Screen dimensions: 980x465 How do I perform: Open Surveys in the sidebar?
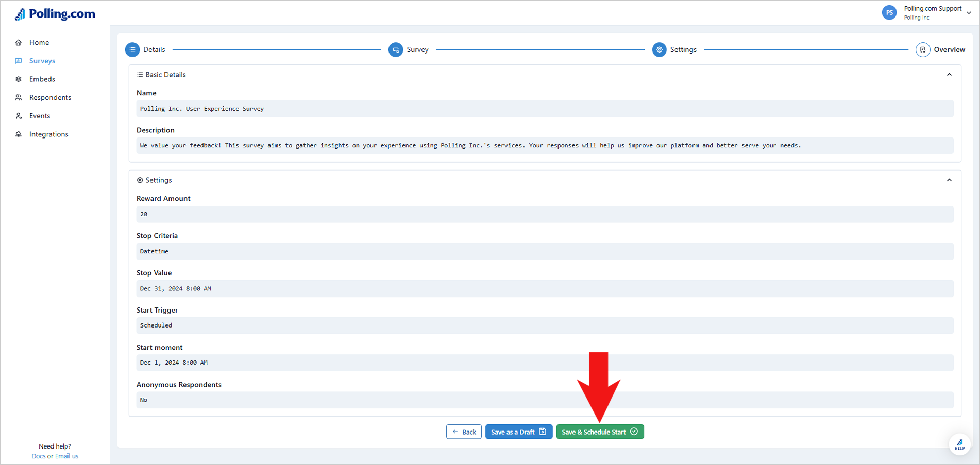(x=42, y=61)
